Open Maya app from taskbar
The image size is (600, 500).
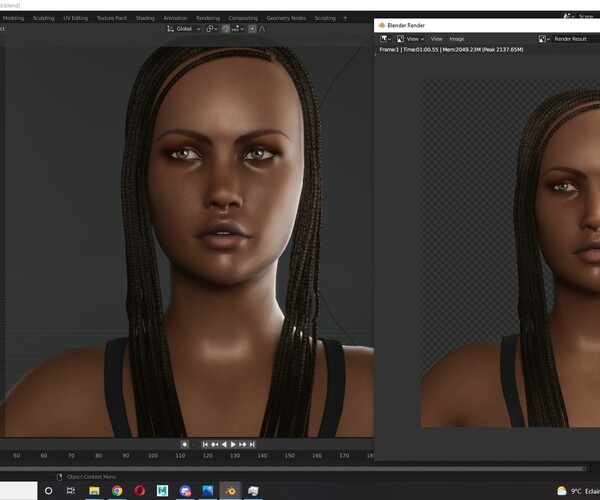[162, 490]
